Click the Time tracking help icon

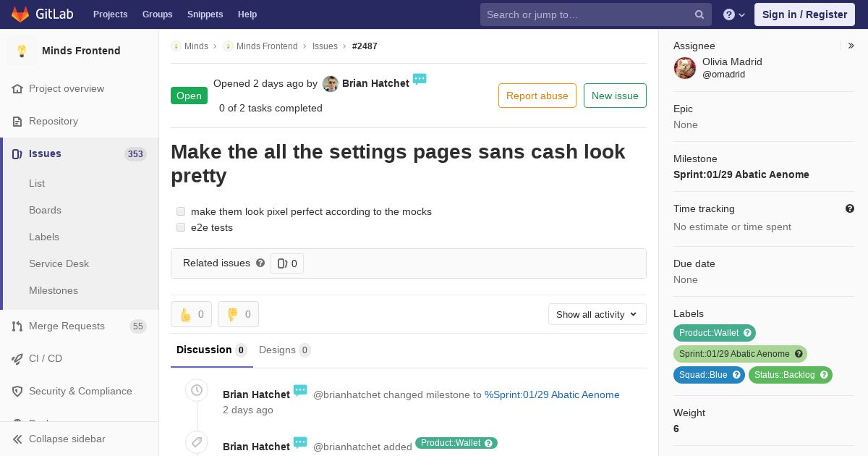[850, 208]
